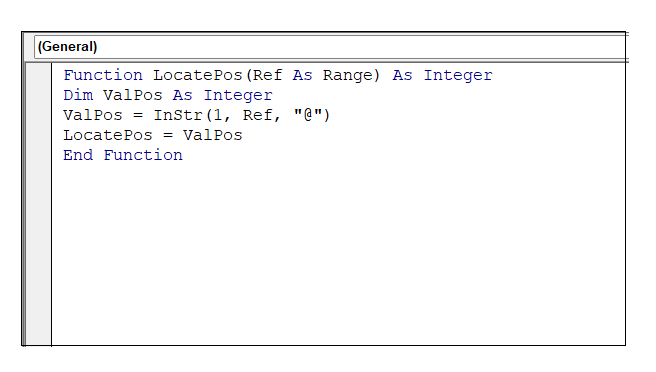Image resolution: width=656 pixels, height=372 pixels.
Task: Place cursor on LocatePos in the function declaration
Action: tap(197, 75)
